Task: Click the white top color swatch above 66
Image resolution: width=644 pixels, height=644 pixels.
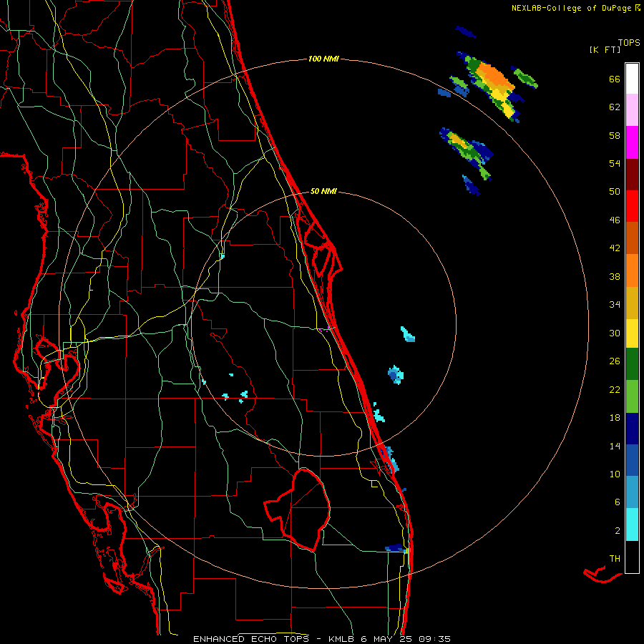Action: [x=632, y=79]
